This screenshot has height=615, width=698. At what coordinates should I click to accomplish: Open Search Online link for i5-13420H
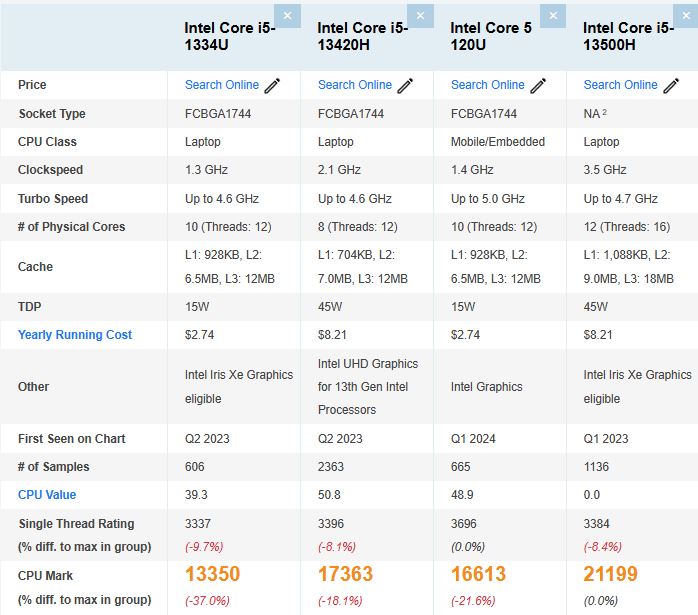tap(354, 85)
